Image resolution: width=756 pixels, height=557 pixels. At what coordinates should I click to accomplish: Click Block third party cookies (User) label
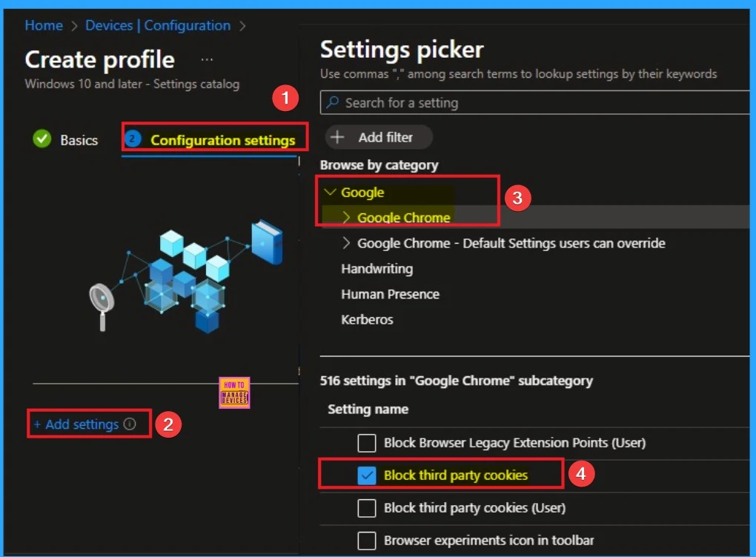(475, 508)
